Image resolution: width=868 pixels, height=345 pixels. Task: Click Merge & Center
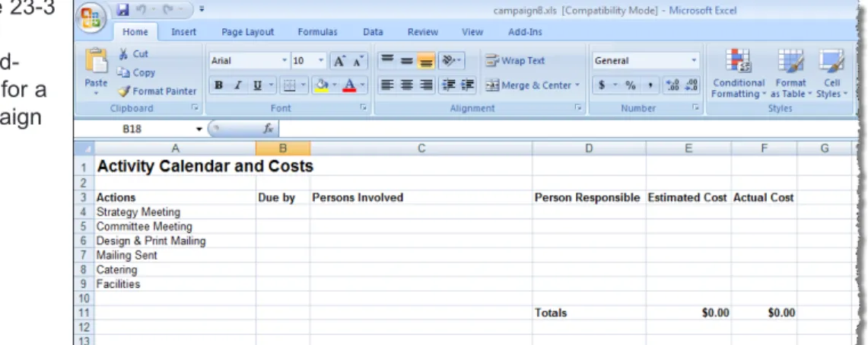[x=527, y=85]
